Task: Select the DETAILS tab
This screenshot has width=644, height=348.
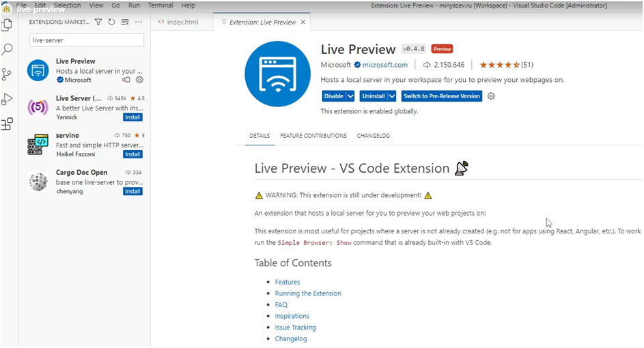Action: pyautogui.click(x=260, y=135)
